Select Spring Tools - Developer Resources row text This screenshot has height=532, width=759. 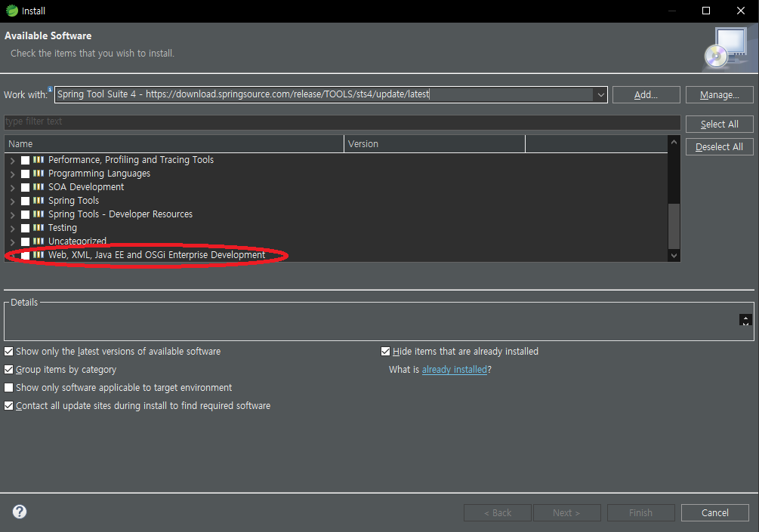[121, 214]
